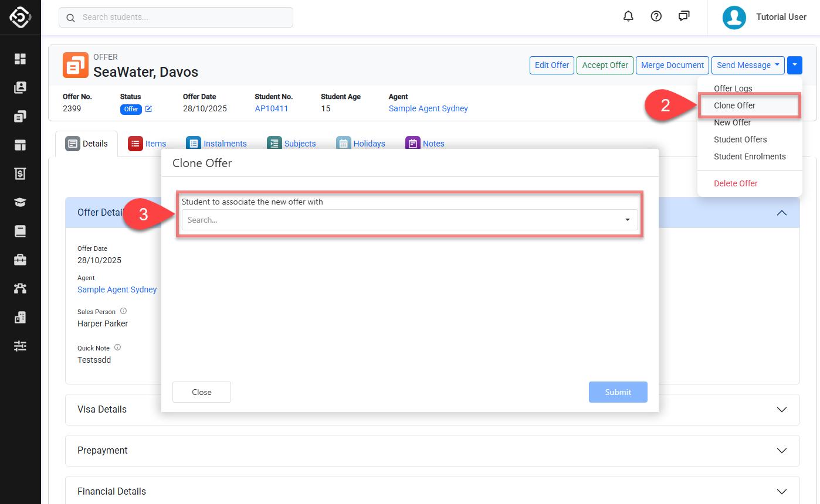This screenshot has height=504, width=820.
Task: Choose Delete Offer in the menu
Action: point(736,183)
